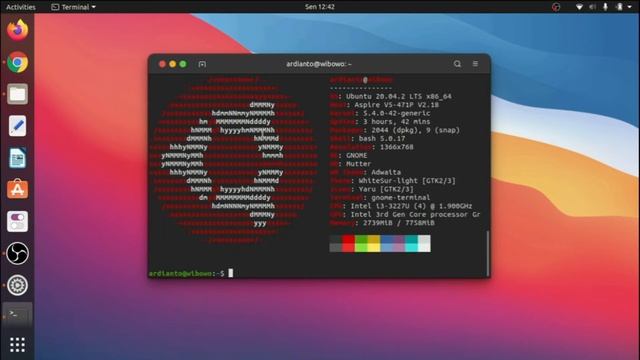Click the kernel text '5.4.0-42-generic'
Viewport: 640px width, 360px height.
coord(397,113)
